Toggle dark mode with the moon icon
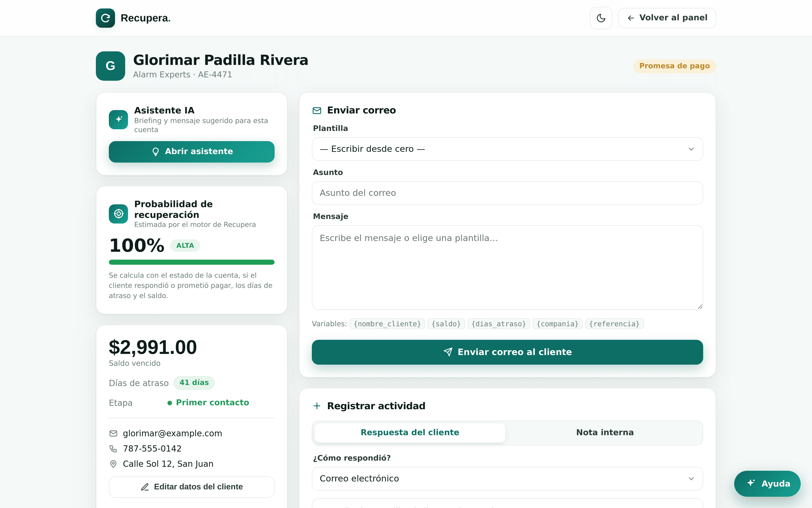812x508 pixels. coord(601,18)
